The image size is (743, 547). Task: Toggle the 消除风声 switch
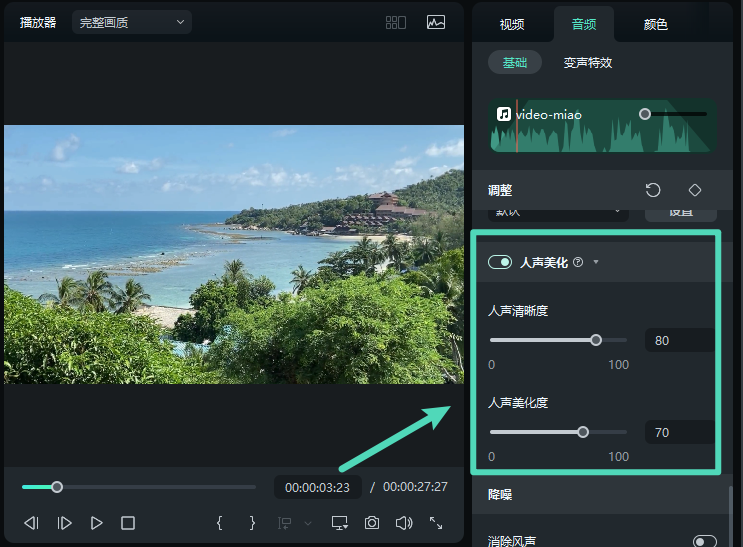point(705,541)
